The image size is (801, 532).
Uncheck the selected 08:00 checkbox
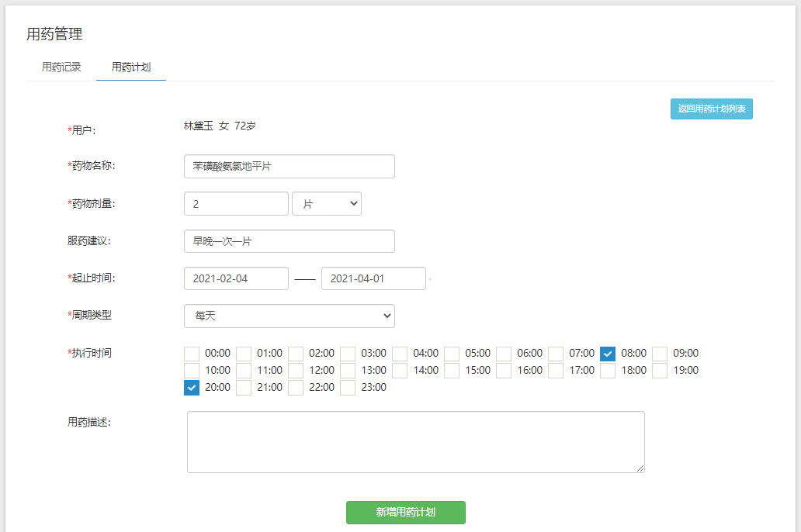tap(607, 353)
